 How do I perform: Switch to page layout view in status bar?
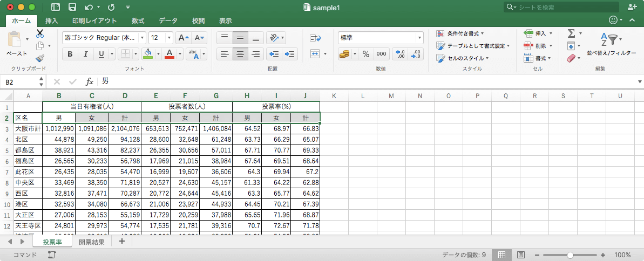pos(521,255)
